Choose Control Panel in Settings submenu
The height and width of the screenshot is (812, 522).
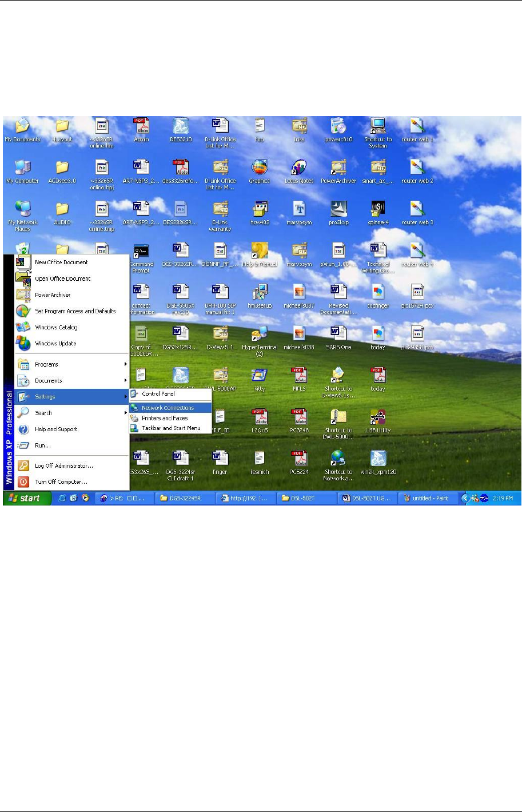170,394
